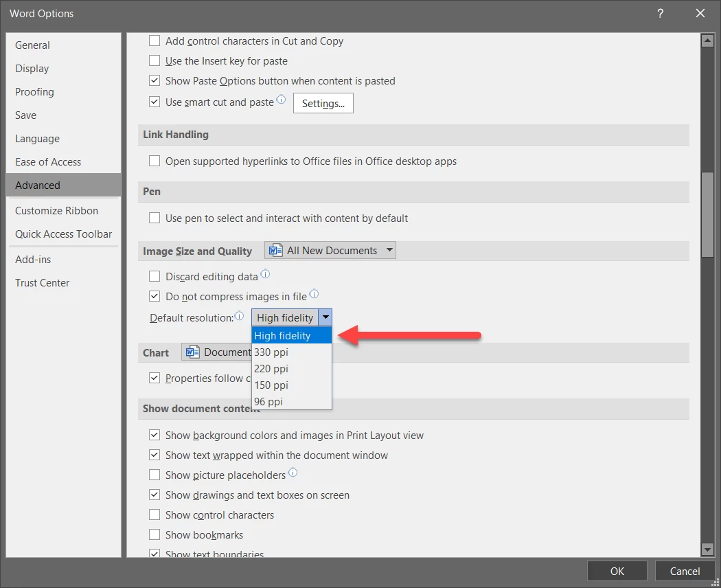721x588 pixels.
Task: Click the Settings... button
Action: 323,103
